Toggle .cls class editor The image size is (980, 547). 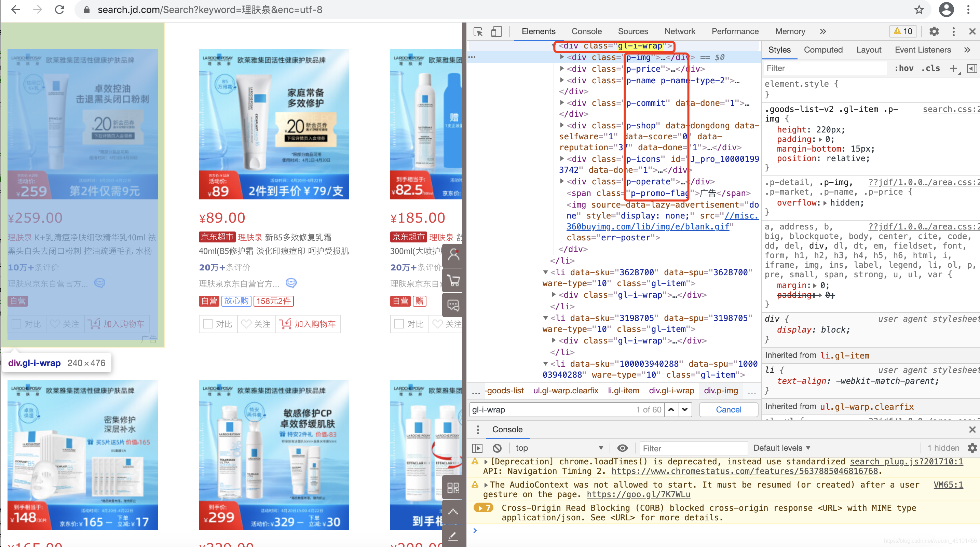(x=930, y=68)
